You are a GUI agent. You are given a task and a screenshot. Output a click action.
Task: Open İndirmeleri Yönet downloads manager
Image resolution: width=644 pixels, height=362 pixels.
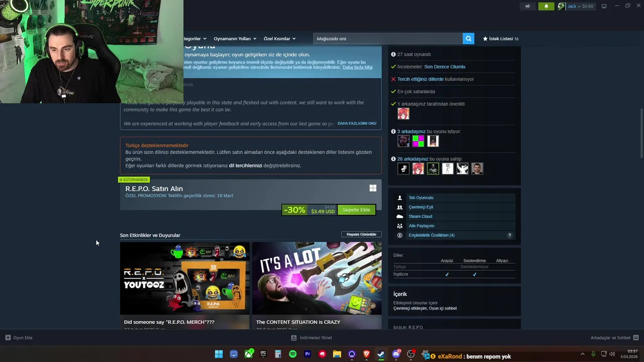311,338
